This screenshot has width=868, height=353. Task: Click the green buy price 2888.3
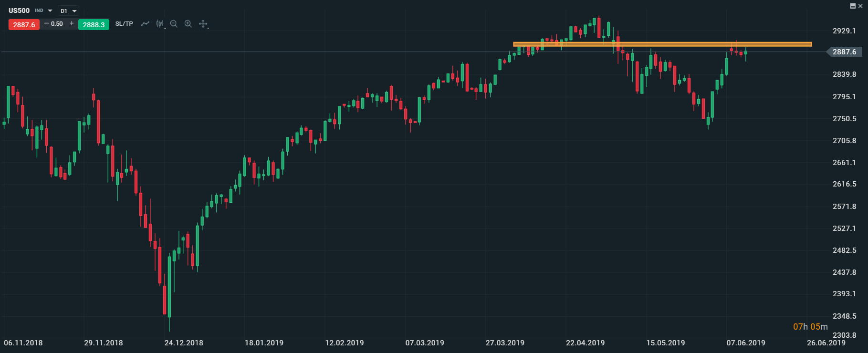[x=94, y=24]
